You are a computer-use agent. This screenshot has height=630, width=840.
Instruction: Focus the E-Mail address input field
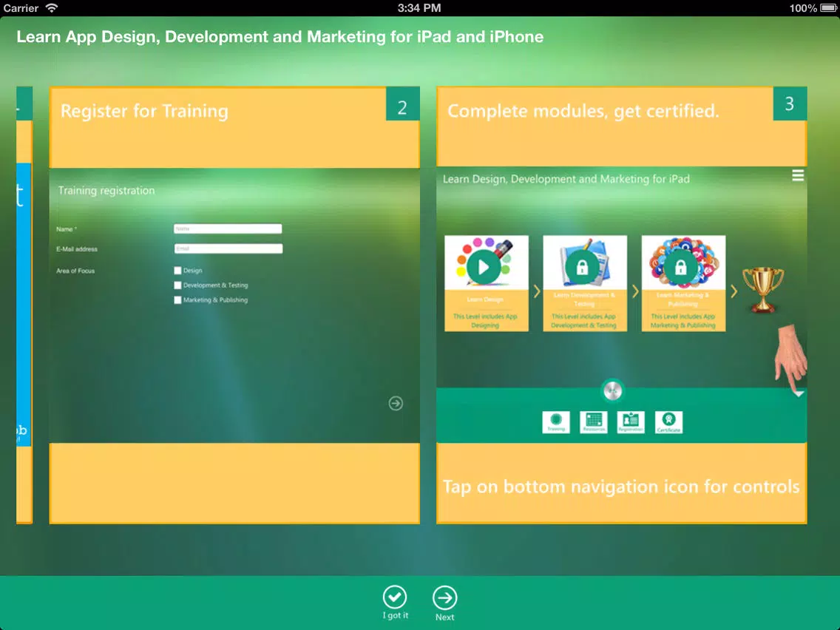pyautogui.click(x=228, y=248)
